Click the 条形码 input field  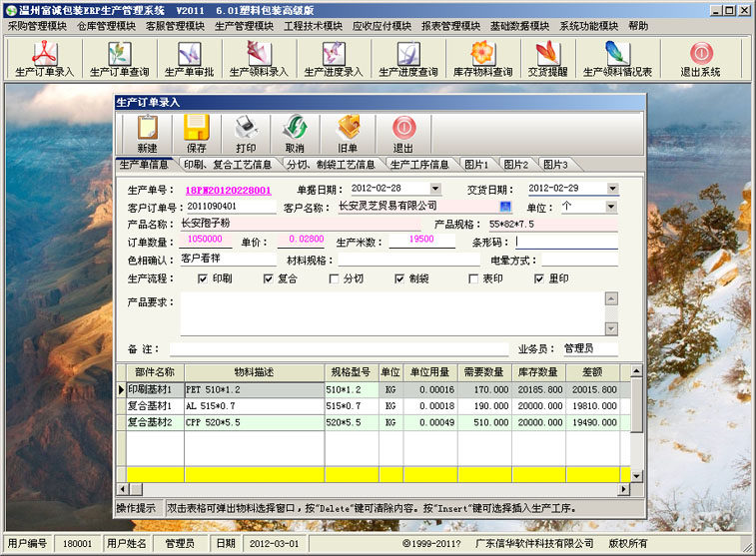[x=566, y=242]
